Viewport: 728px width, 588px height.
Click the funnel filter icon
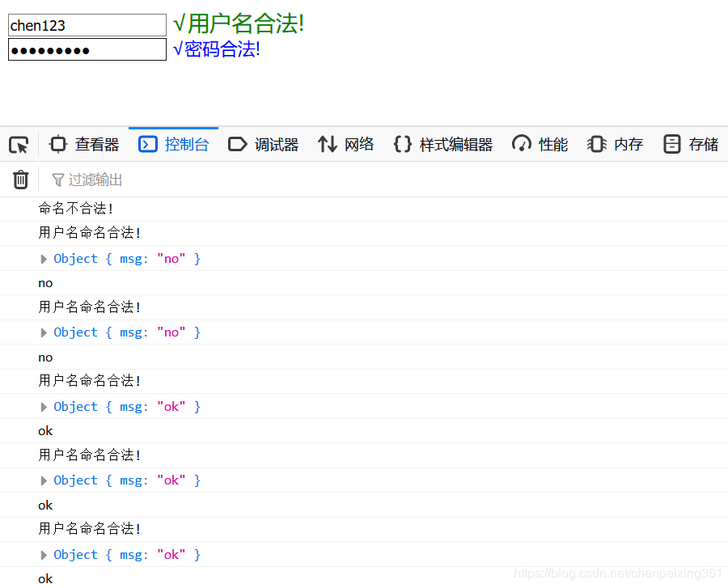point(58,180)
